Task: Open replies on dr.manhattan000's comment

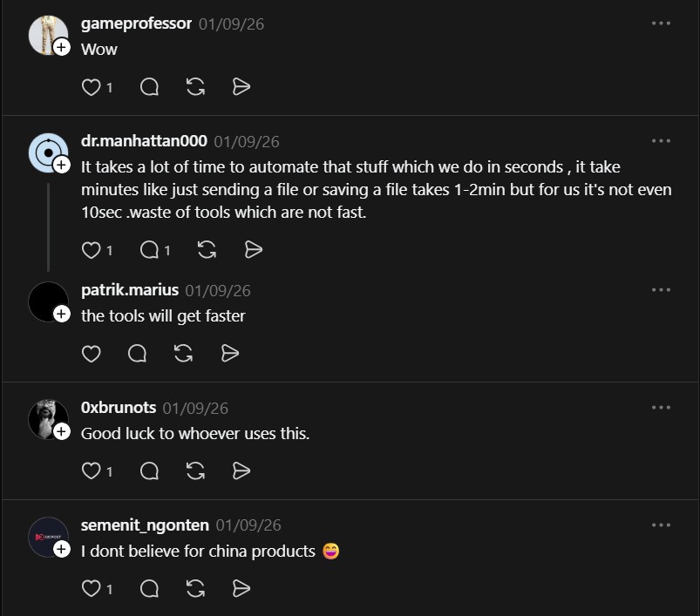Action: pos(150,250)
